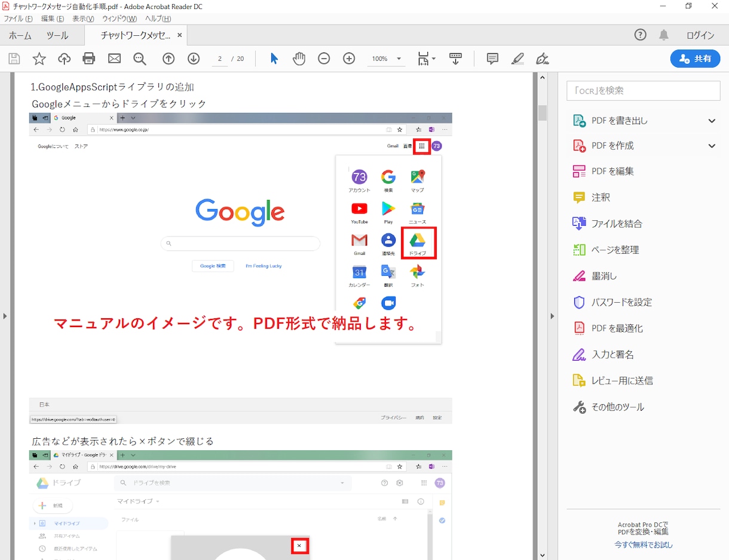Zoom in with plus icon

pos(349,59)
